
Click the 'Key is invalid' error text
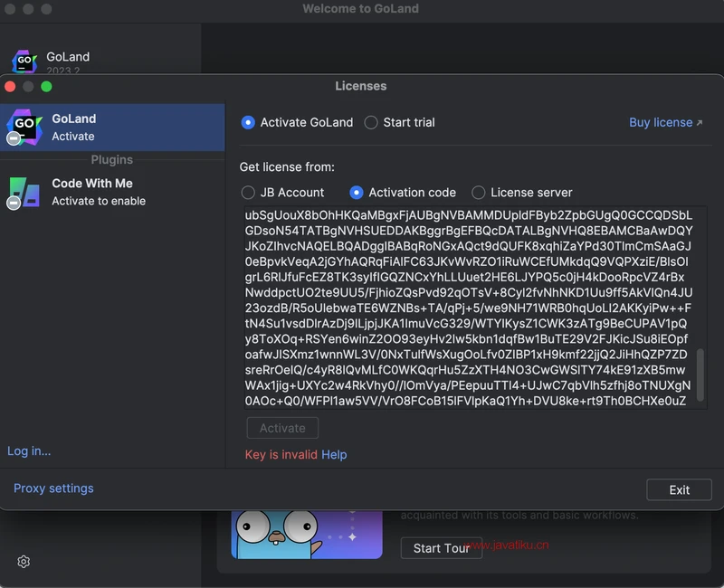point(281,455)
